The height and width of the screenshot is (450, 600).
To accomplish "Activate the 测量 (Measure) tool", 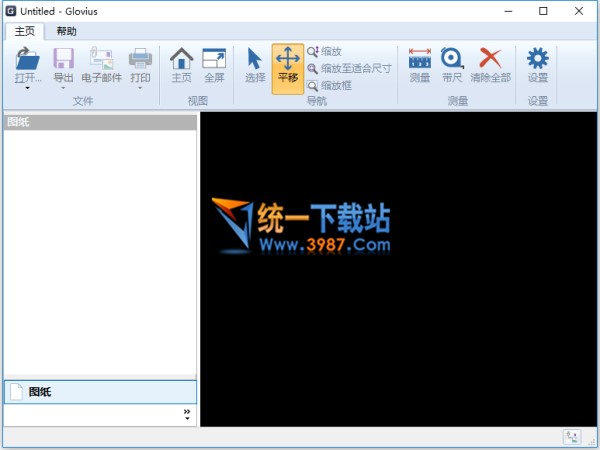I will [x=420, y=60].
